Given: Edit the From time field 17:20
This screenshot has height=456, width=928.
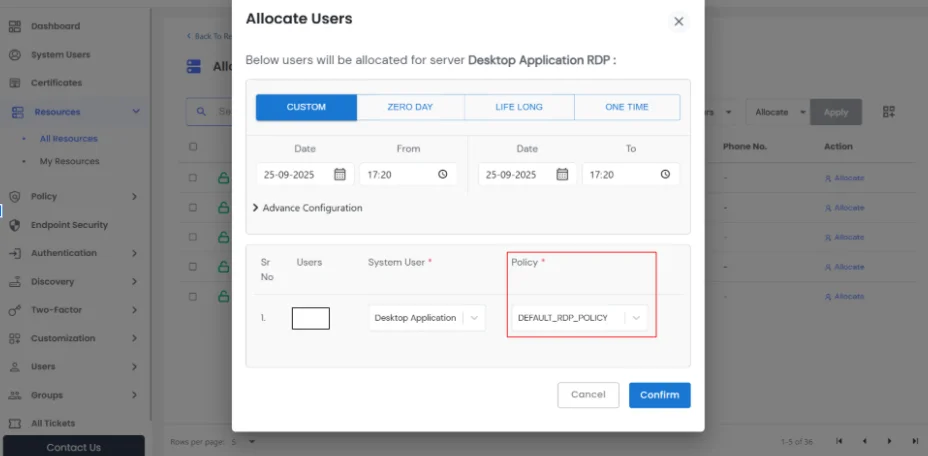Looking at the screenshot, I should (x=408, y=175).
